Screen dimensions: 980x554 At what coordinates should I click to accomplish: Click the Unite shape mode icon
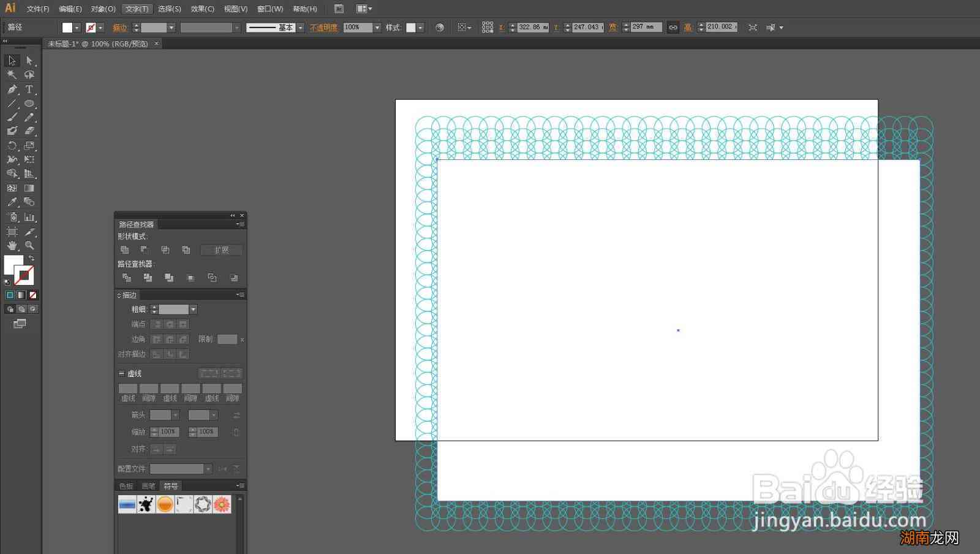tap(125, 250)
